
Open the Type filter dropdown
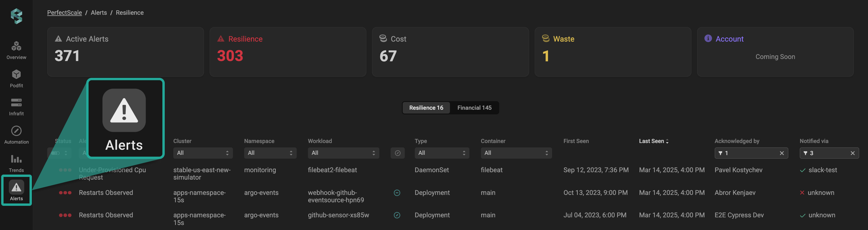click(441, 153)
